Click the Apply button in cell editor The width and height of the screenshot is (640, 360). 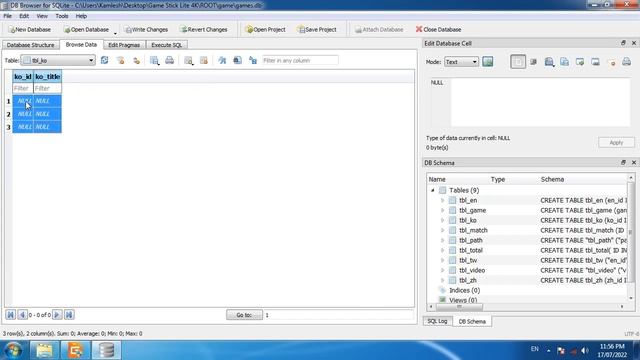616,142
